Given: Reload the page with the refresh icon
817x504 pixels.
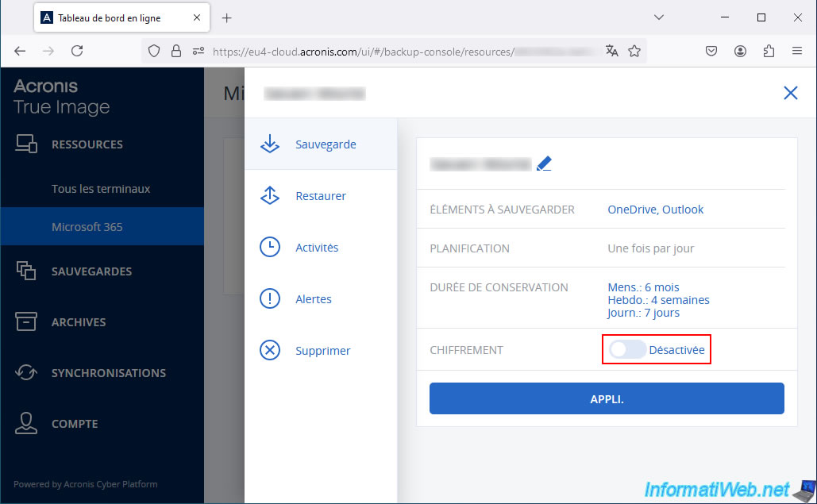Looking at the screenshot, I should click(77, 51).
